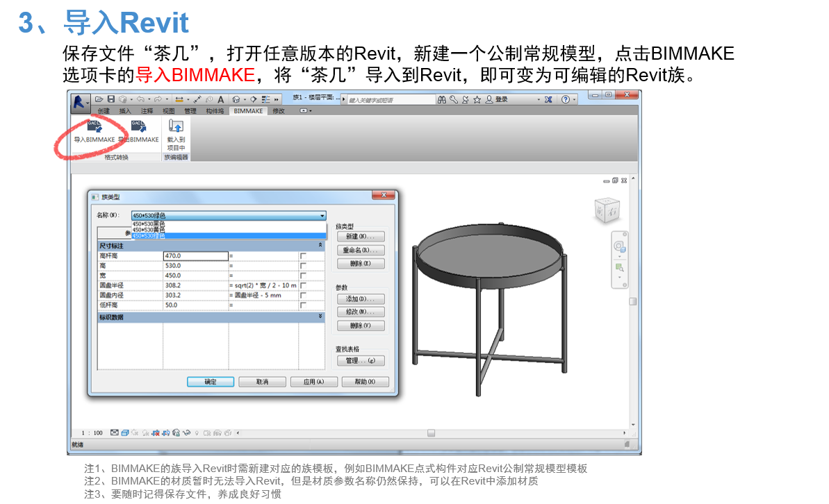Viewport: 829px width, 504px height.
Task: Tick the checkbox in the 高杆高 row
Action: [x=304, y=255]
